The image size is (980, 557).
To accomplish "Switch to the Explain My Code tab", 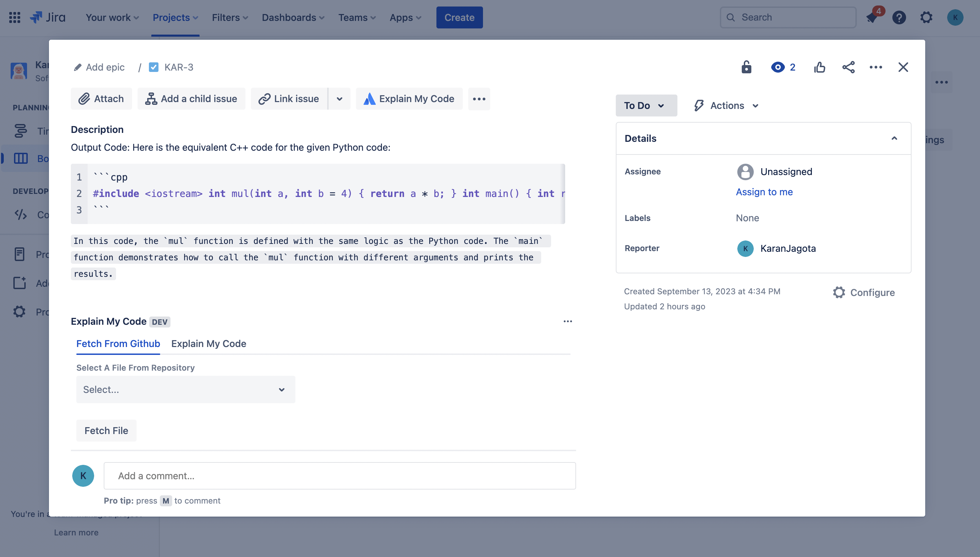I will 209,344.
